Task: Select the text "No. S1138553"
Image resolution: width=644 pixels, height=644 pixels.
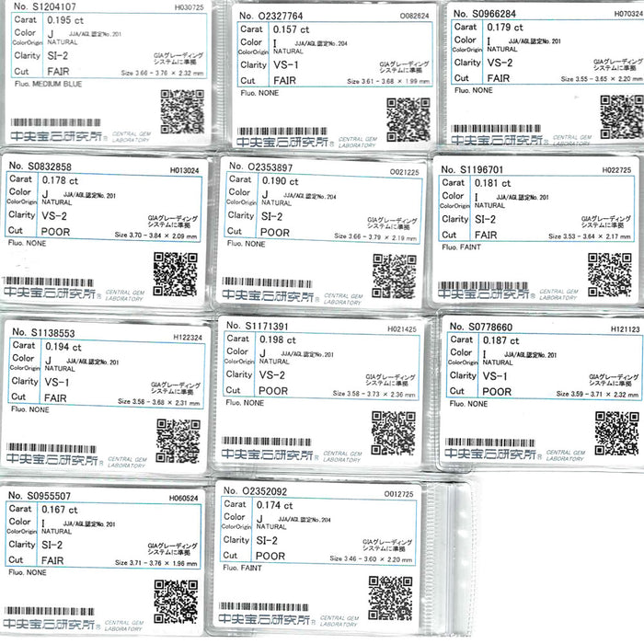Action: point(43,332)
